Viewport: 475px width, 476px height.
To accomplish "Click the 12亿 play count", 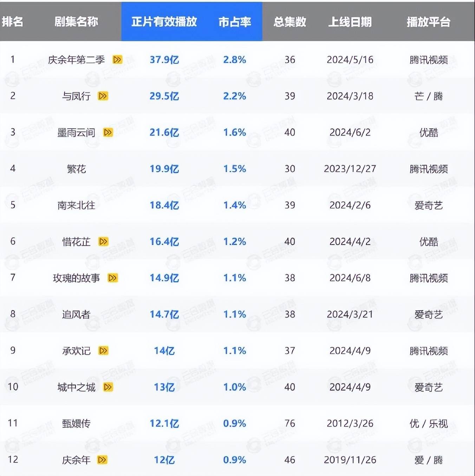I will click(164, 460).
